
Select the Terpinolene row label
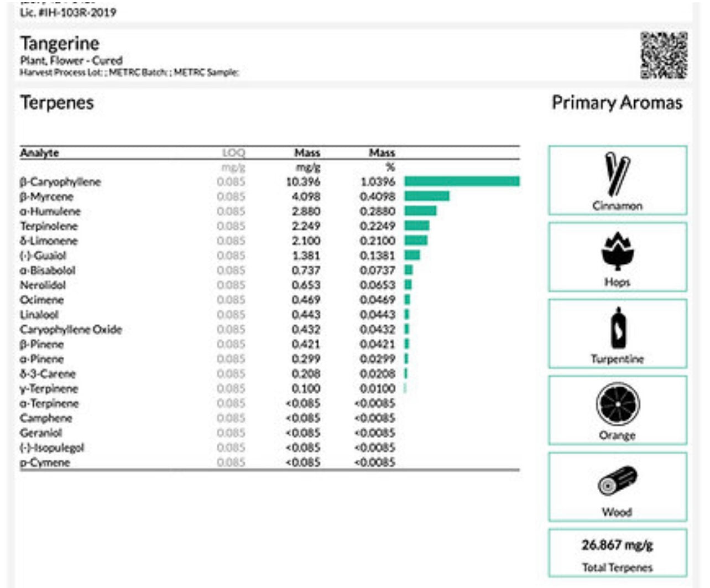(x=49, y=226)
